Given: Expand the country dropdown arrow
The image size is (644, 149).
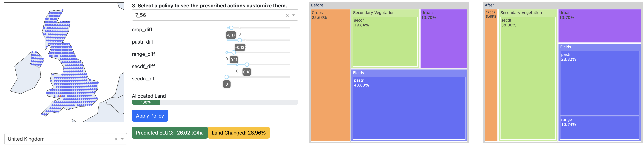Looking at the screenshot, I should click(122, 139).
